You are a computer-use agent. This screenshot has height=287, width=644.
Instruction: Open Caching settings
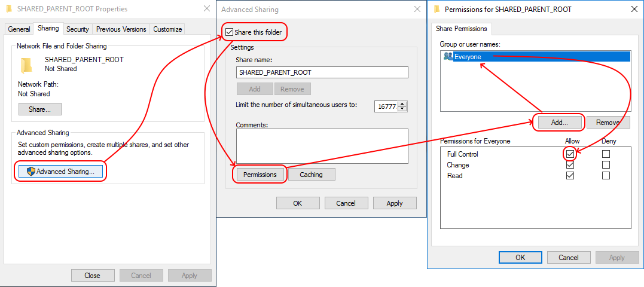[312, 175]
